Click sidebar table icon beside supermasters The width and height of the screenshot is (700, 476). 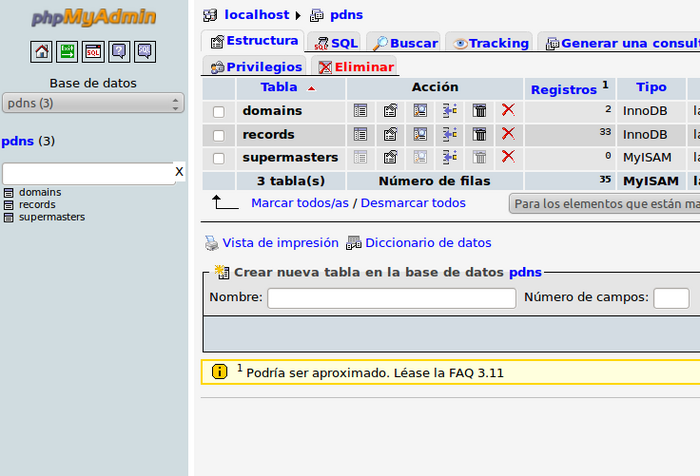(8, 217)
